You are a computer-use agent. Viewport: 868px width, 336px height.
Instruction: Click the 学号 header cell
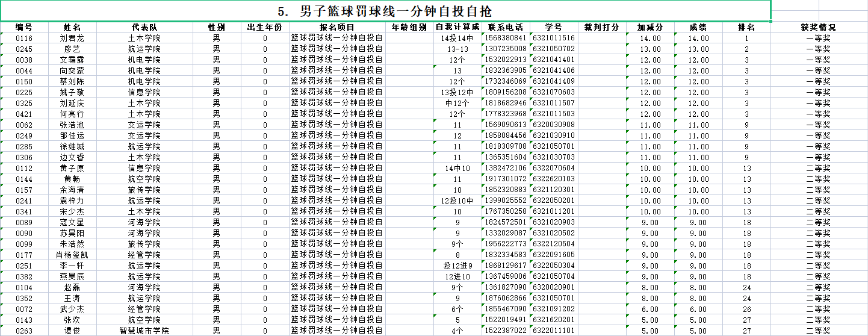554,28
